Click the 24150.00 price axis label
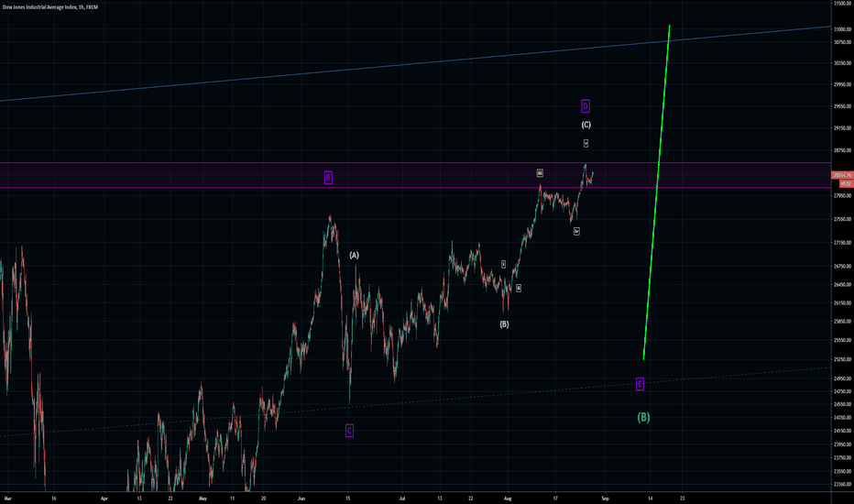The height and width of the screenshot is (504, 854). click(x=842, y=431)
